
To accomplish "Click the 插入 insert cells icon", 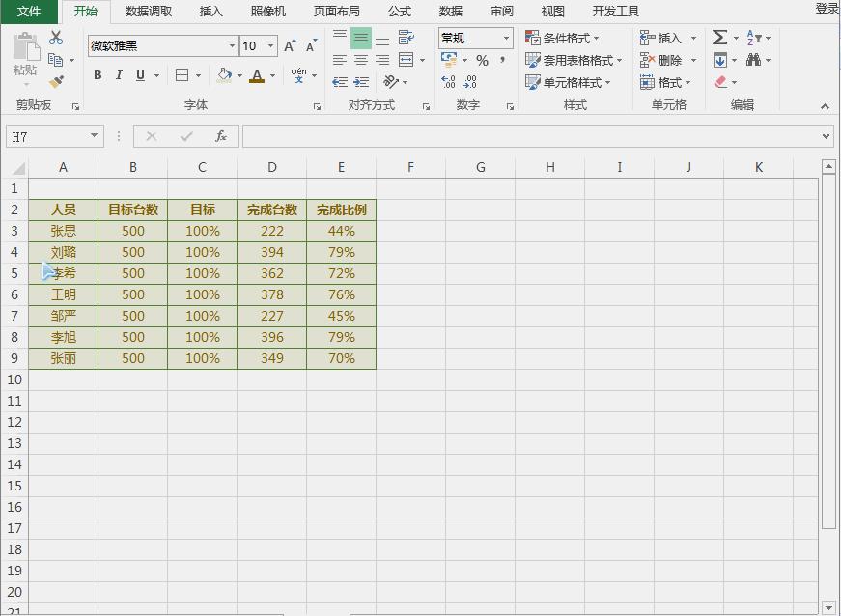I will coord(645,37).
